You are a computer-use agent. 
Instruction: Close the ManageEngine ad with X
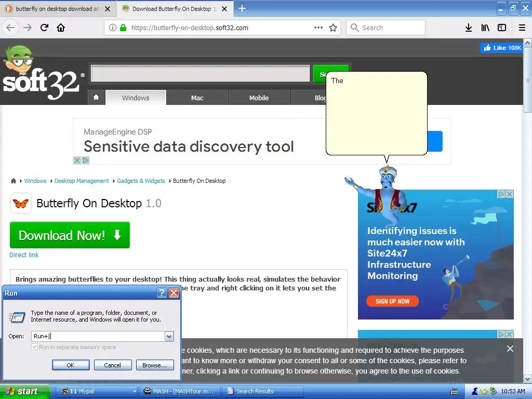[77, 160]
